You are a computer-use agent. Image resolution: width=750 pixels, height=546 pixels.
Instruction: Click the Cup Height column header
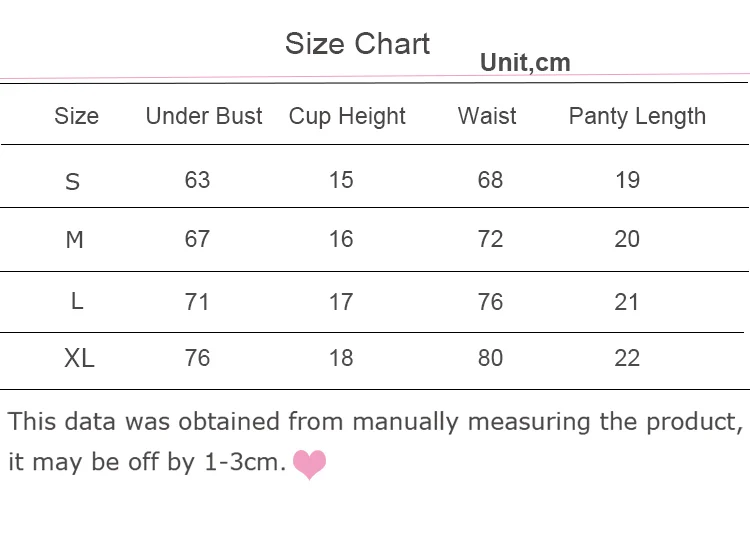(347, 116)
